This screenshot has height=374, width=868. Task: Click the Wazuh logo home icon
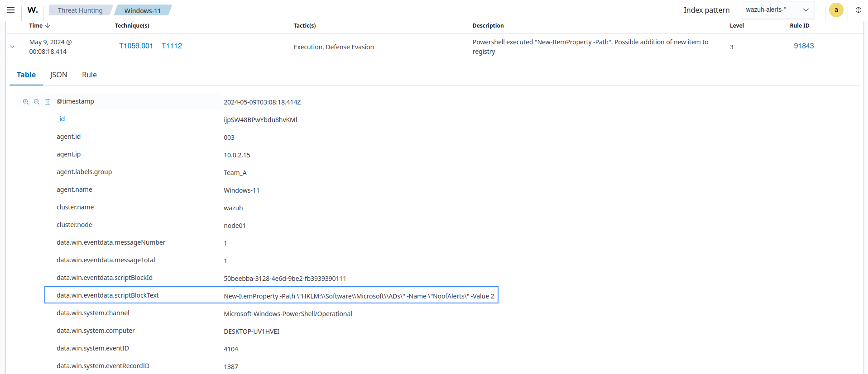pyautogui.click(x=32, y=10)
